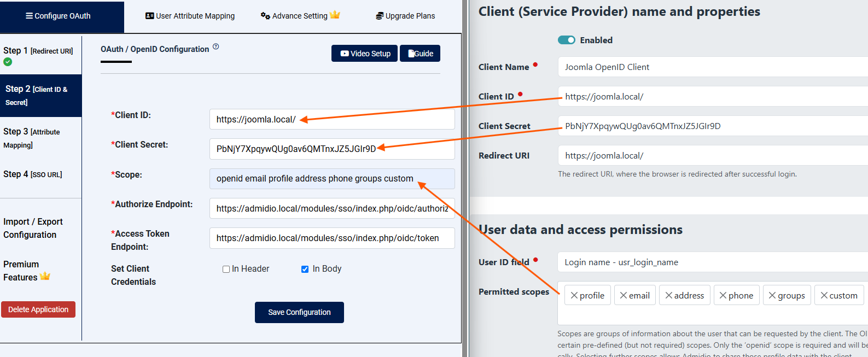Toggle the Enabled switch off
Screen dimensions: 868x357
tap(567, 40)
